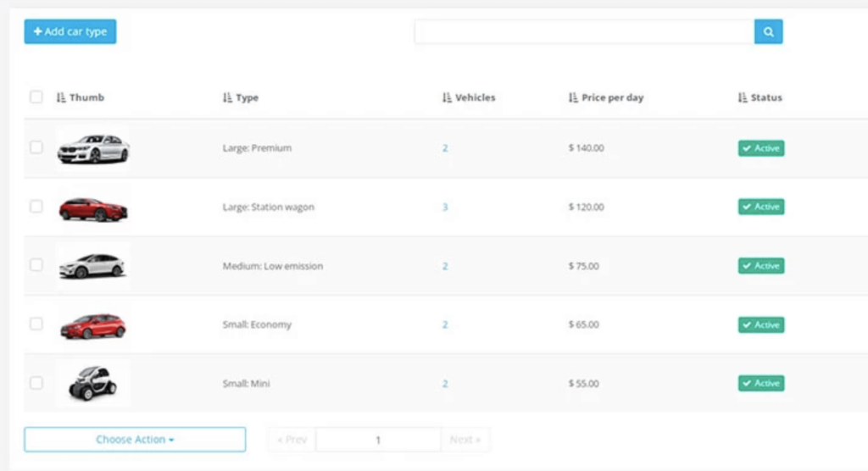Go to the Next page
The image size is (868, 471).
tap(465, 440)
